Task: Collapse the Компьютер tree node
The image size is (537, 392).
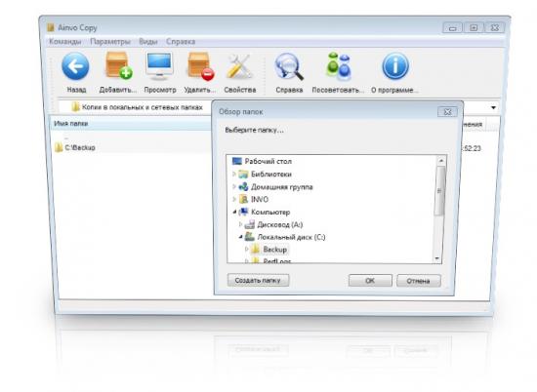Action: [234, 212]
